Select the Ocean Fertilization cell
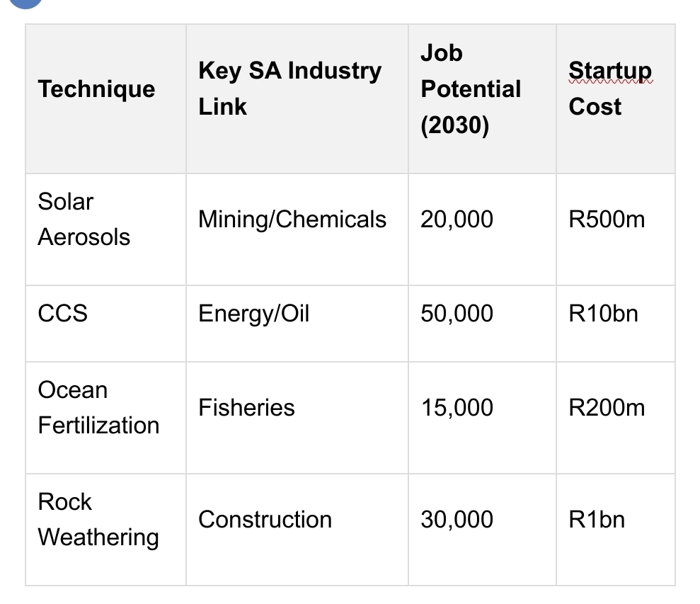This screenshot has width=700, height=604. 98,408
